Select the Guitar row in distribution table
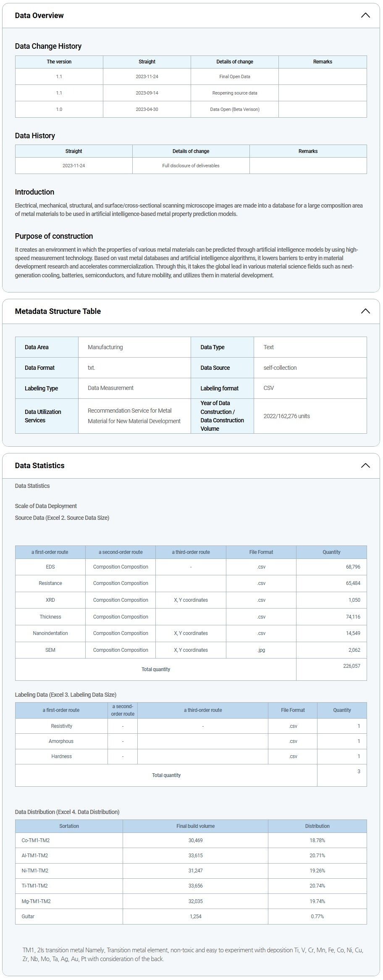This screenshot has width=383, height=980. (x=28, y=917)
